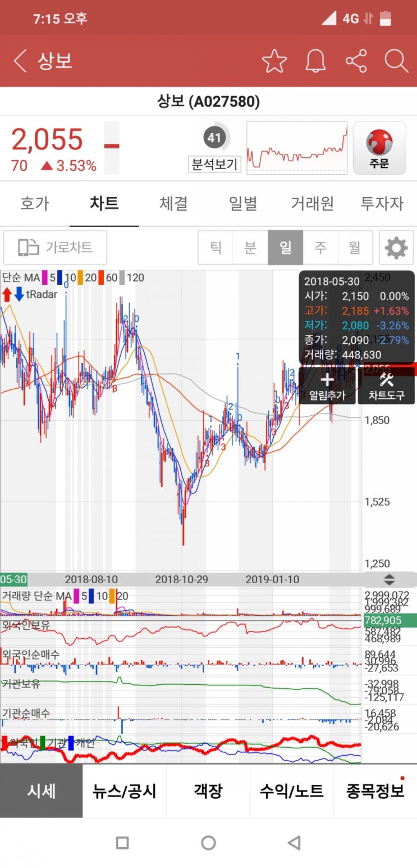Image resolution: width=417 pixels, height=868 pixels.
Task: Open the 종목정보 bottom tab
Action: [375, 791]
